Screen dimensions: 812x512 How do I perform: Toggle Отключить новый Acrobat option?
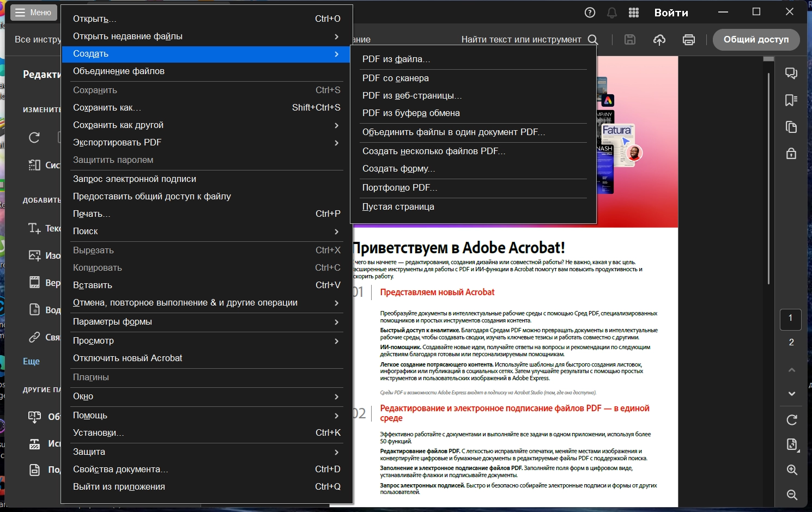pyautogui.click(x=207, y=358)
